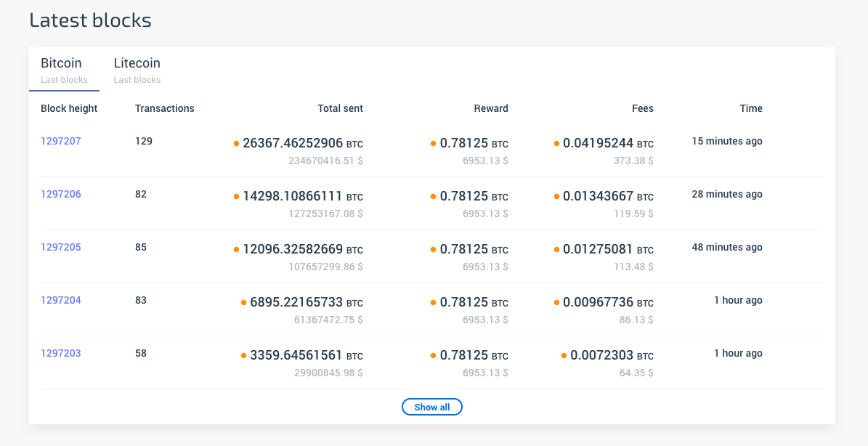Click the Total sent column header
The width and height of the screenshot is (868, 446).
point(341,108)
